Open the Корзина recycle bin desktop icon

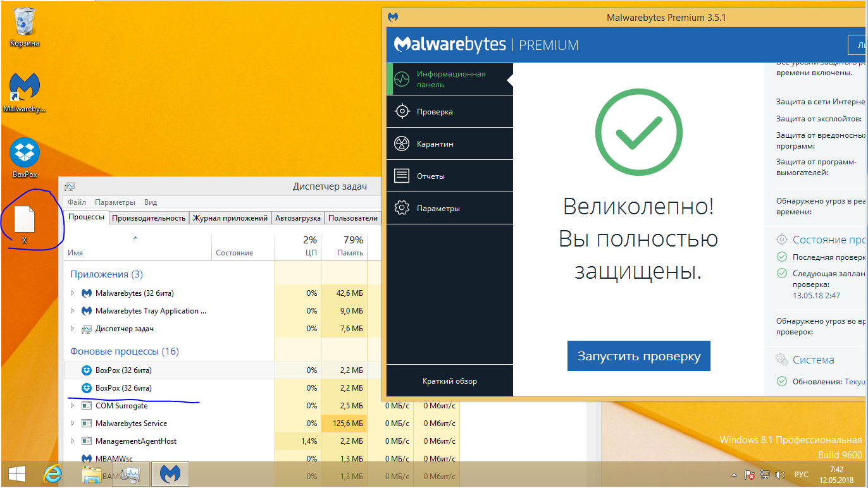point(25,27)
